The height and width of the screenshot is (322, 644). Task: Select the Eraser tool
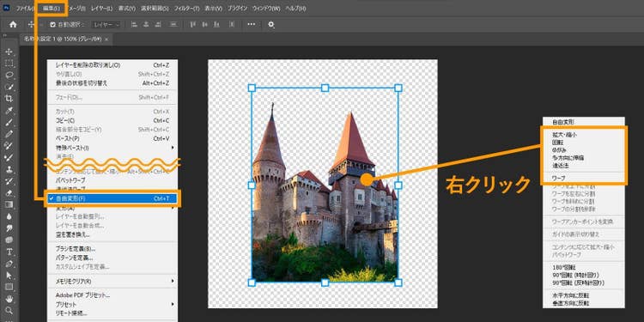pos(9,192)
